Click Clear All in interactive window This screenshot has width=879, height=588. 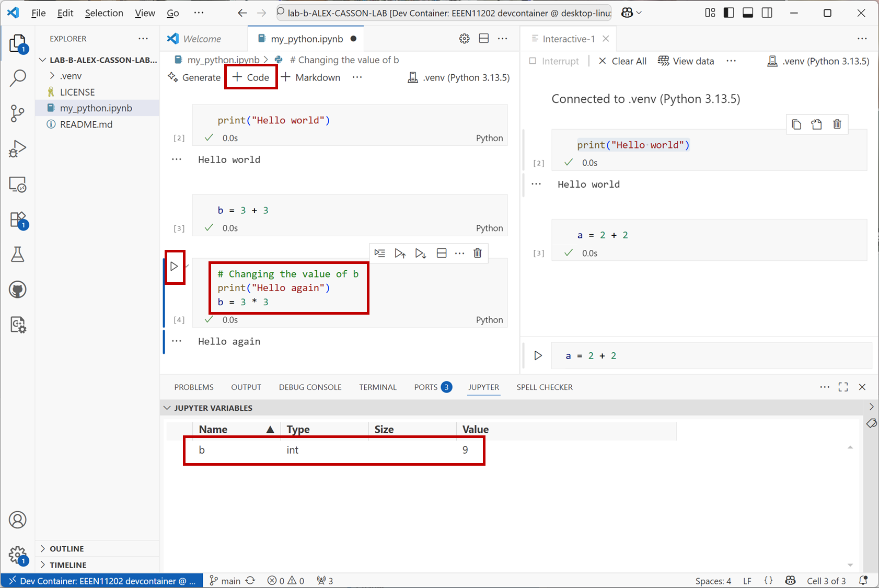click(622, 61)
